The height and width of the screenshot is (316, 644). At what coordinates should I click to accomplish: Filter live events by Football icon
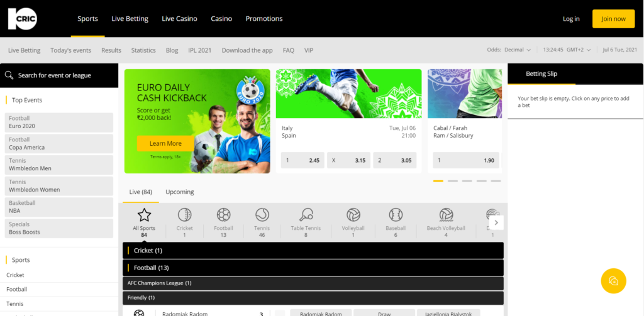223,215
